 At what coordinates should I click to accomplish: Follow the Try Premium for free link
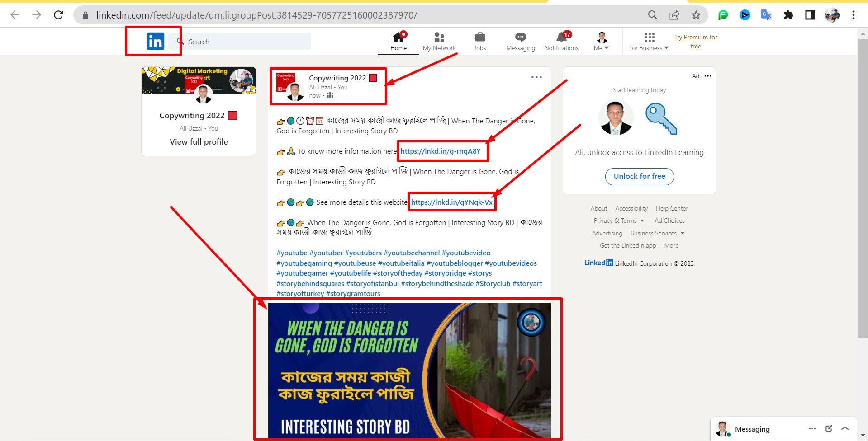(696, 42)
